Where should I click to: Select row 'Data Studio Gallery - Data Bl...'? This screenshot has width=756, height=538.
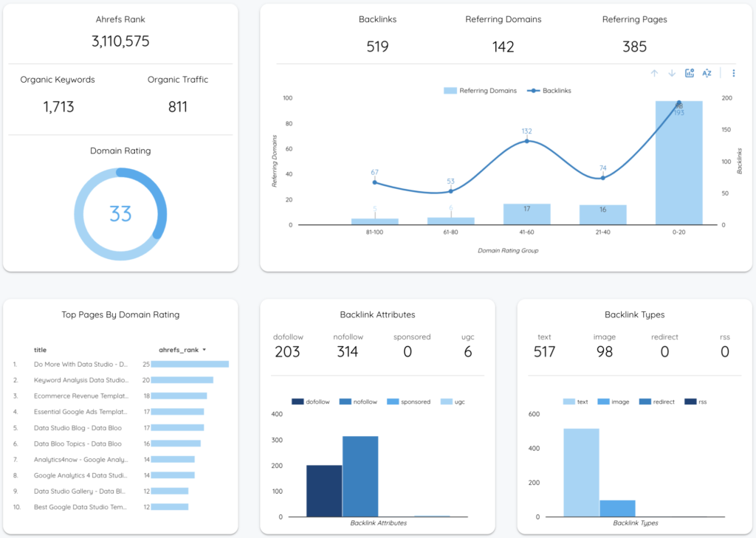tap(120, 492)
